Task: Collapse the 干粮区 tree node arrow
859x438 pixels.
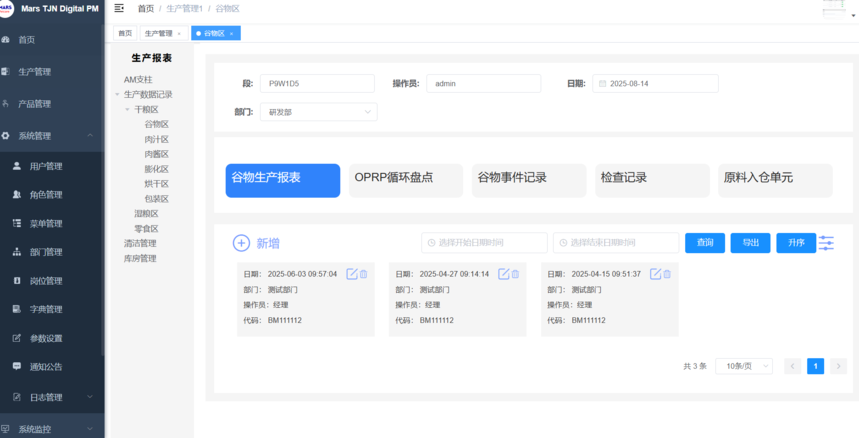Action: coord(128,110)
